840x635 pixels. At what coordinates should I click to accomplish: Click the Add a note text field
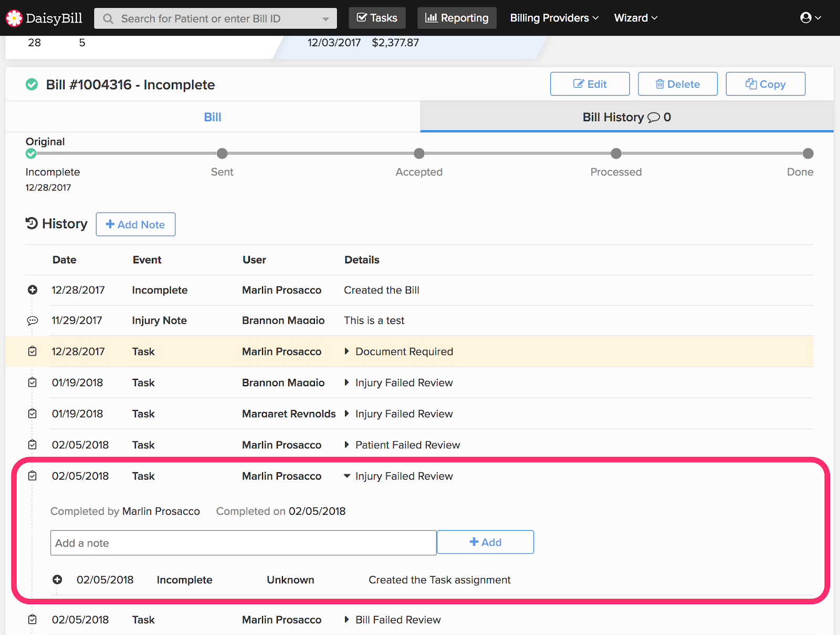point(243,543)
